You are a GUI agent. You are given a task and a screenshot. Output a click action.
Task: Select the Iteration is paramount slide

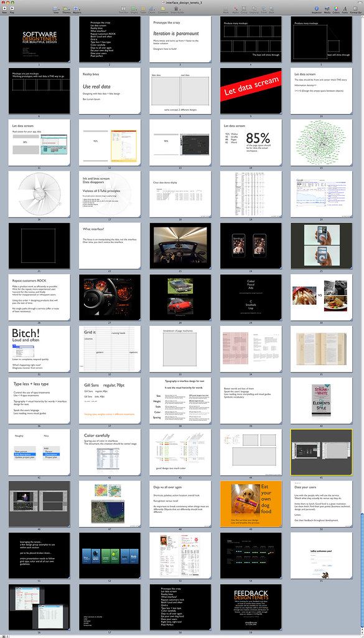click(x=180, y=39)
